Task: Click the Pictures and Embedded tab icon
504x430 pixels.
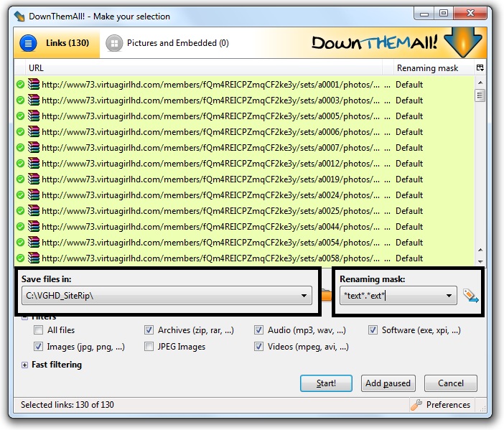Action: (x=113, y=43)
